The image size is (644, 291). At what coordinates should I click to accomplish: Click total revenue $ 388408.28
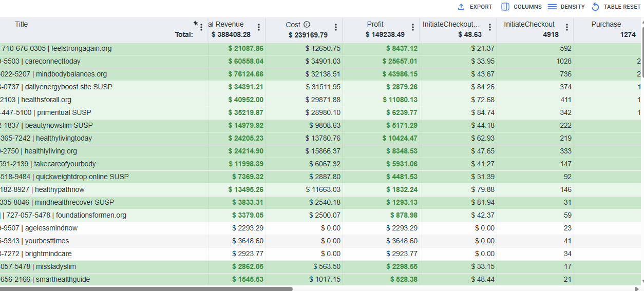[x=231, y=34]
